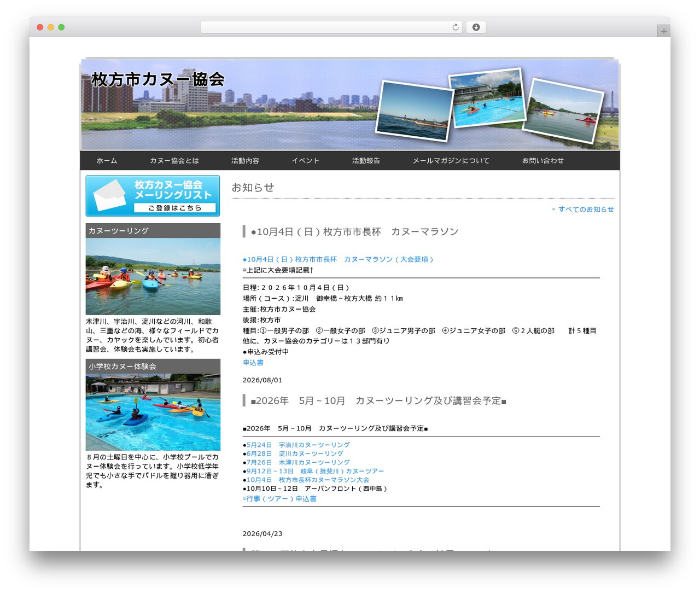Select the イベント menu item
Screen dimensions: 700x593
pyautogui.click(x=305, y=161)
